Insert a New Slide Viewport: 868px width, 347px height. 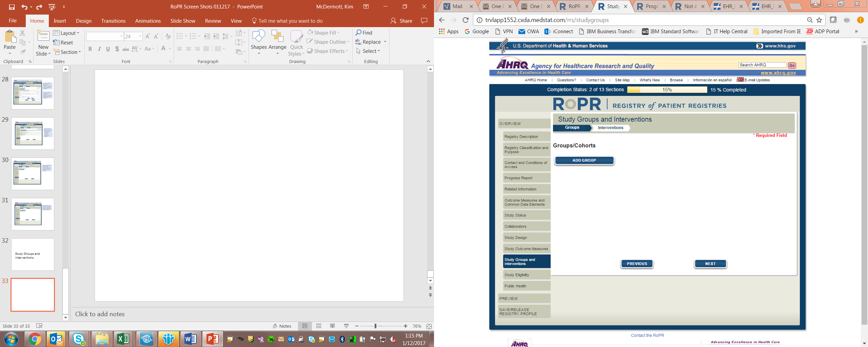(43, 43)
